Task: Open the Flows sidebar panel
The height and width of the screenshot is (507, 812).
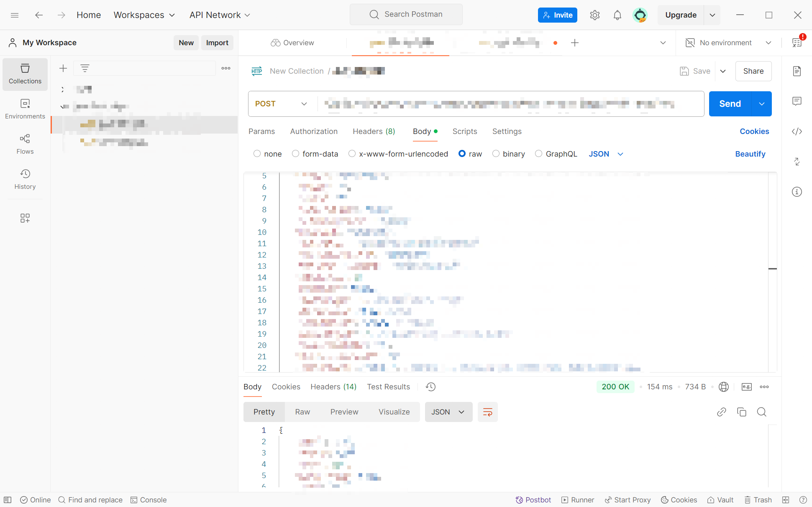Action: (x=25, y=144)
